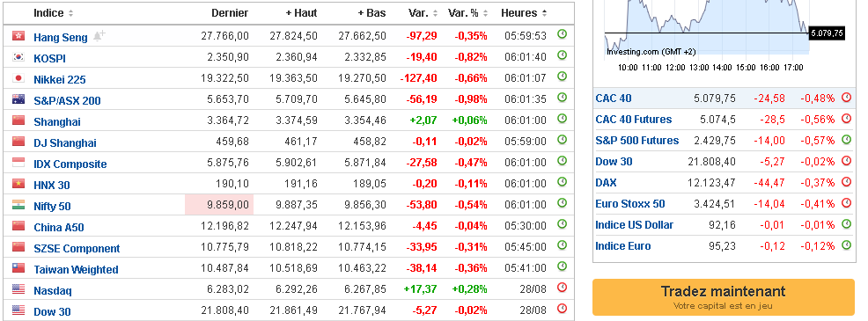
Task: Sort table by Heures column arrows
Action: coord(545,13)
